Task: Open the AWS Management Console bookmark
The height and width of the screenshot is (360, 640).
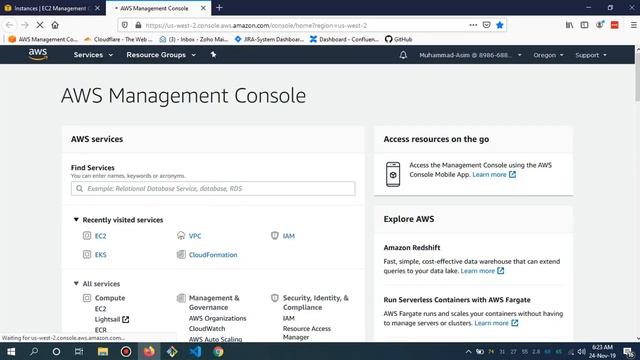Action: (42, 39)
